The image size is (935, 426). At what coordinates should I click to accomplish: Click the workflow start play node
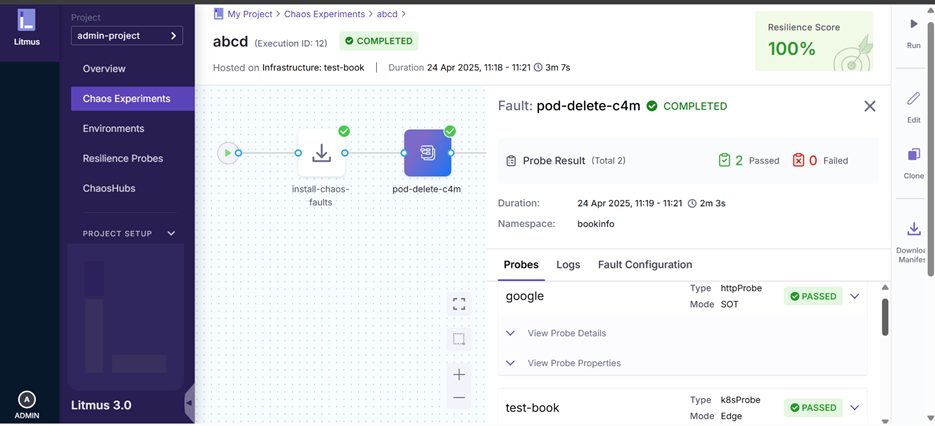pyautogui.click(x=228, y=153)
